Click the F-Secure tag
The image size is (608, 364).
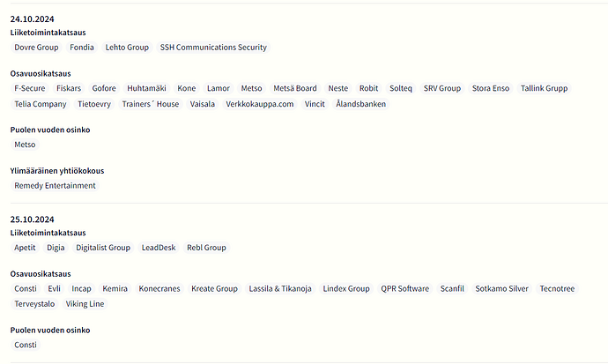point(30,88)
